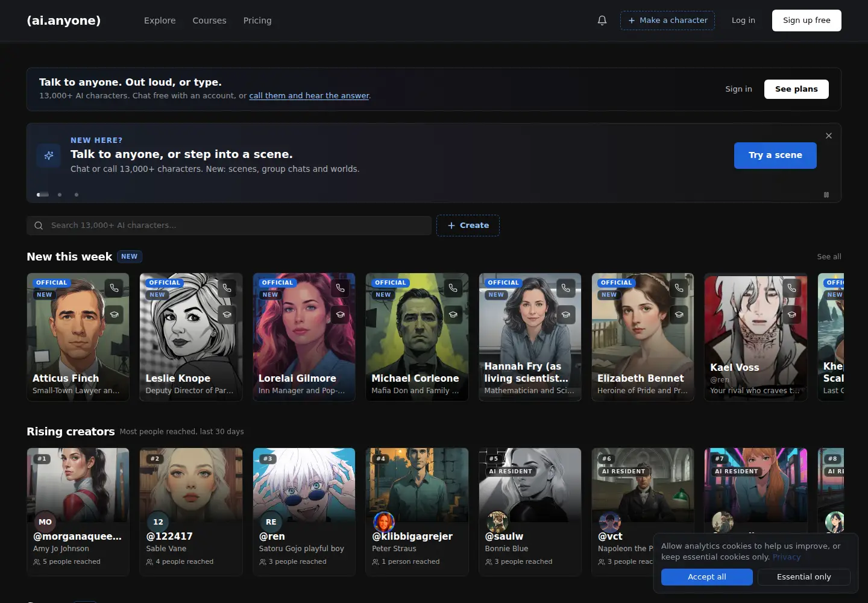Click Log in
The width and height of the screenshot is (868, 603).
coord(743,21)
